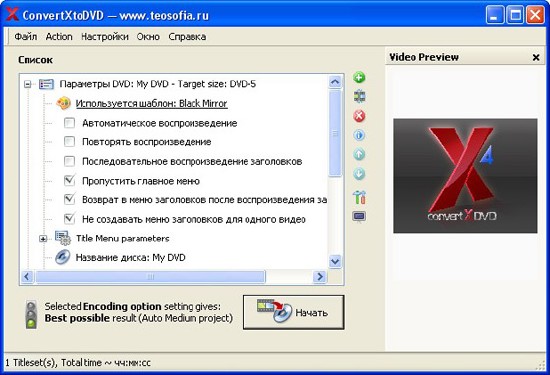Click the horizontal scrollbar right arrow

tap(320, 276)
